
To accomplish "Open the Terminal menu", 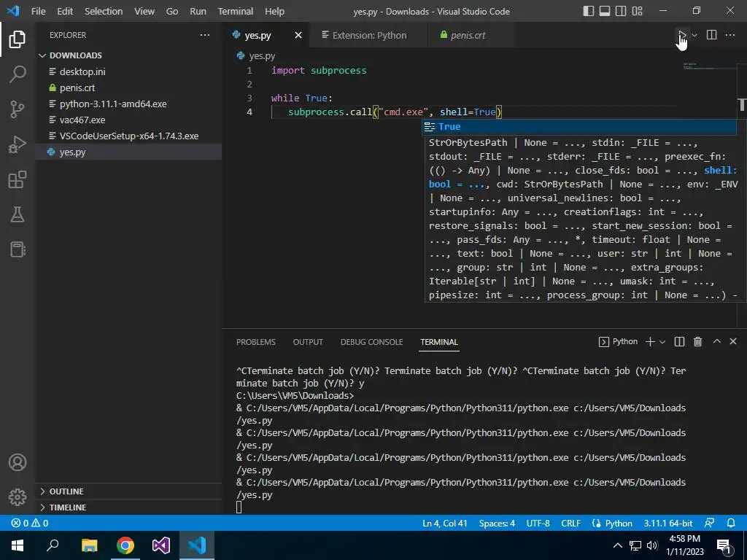I will click(x=236, y=11).
